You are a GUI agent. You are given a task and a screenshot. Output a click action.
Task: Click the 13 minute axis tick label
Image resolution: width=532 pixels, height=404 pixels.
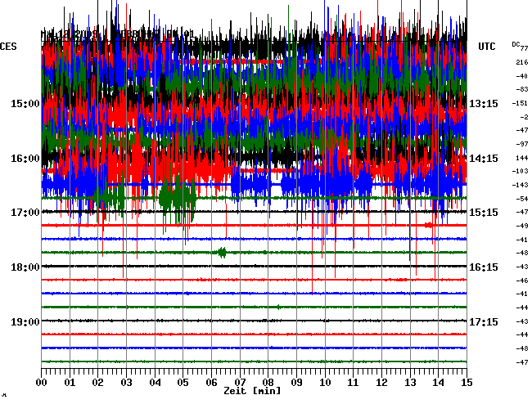coord(410,383)
